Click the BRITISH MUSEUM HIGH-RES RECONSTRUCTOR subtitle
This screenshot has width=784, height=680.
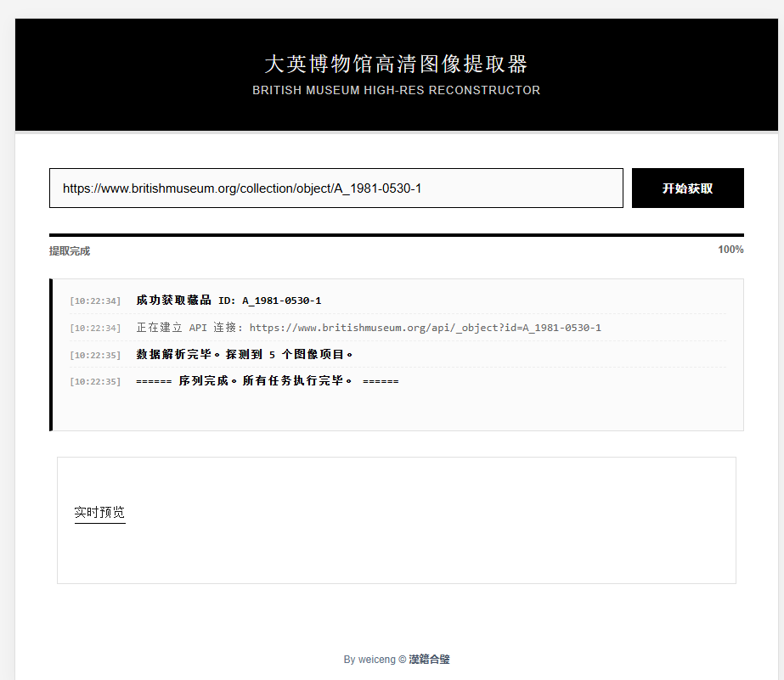tap(396, 91)
